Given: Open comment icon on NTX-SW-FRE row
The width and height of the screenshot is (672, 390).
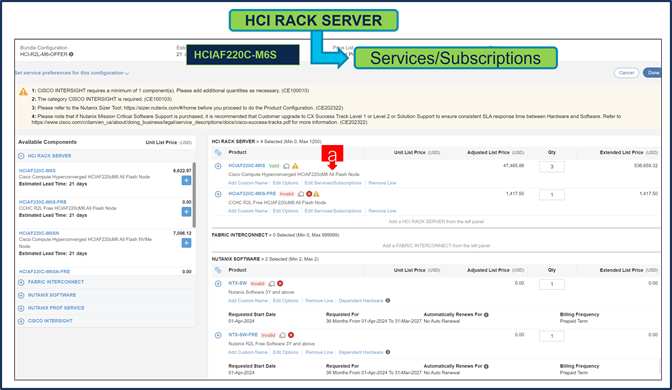Looking at the screenshot, I should 282,335.
